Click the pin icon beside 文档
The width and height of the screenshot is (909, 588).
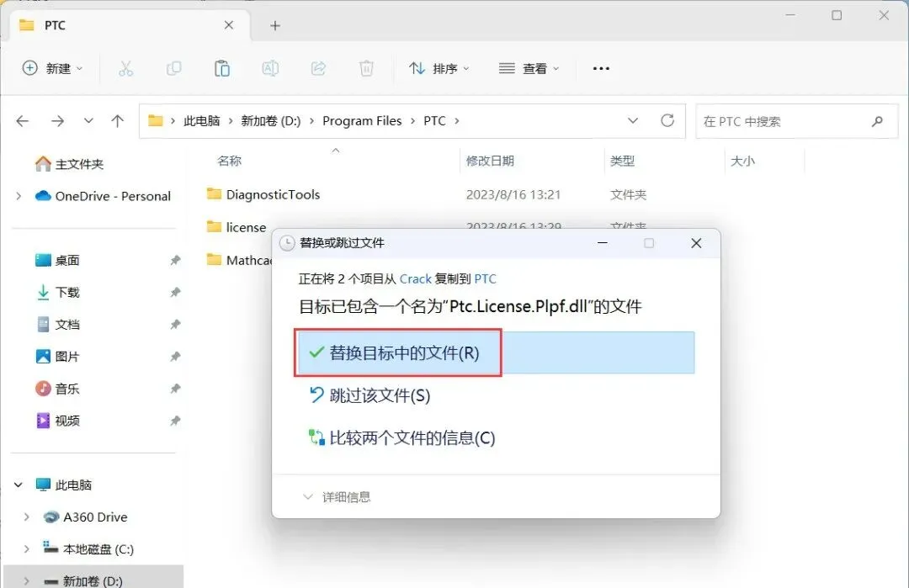(175, 325)
